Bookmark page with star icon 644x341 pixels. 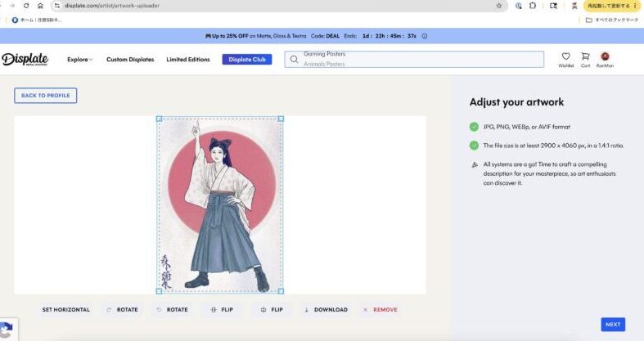click(499, 6)
